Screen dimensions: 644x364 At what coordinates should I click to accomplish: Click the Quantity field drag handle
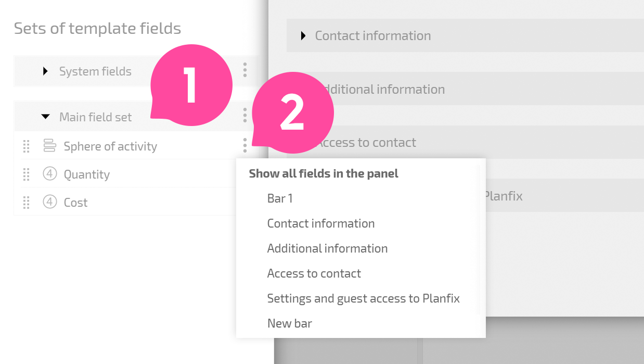click(27, 174)
